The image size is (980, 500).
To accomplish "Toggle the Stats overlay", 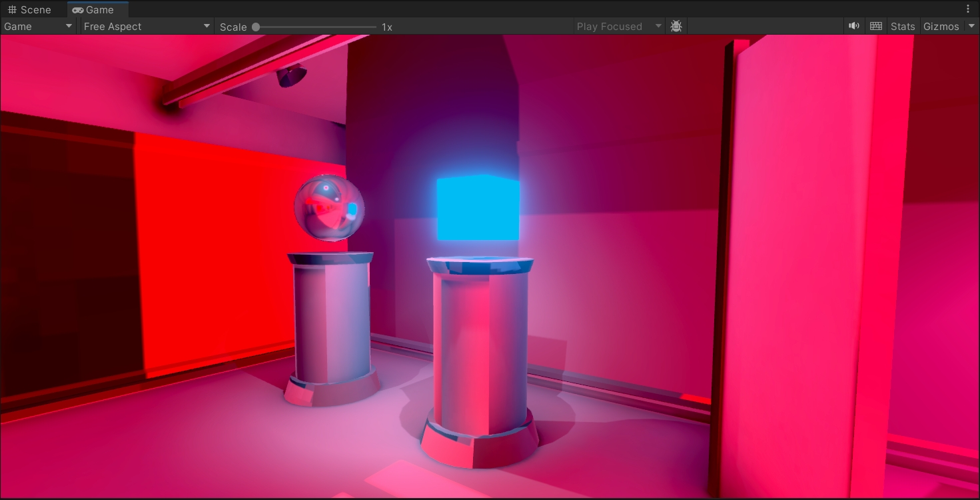I will point(902,26).
